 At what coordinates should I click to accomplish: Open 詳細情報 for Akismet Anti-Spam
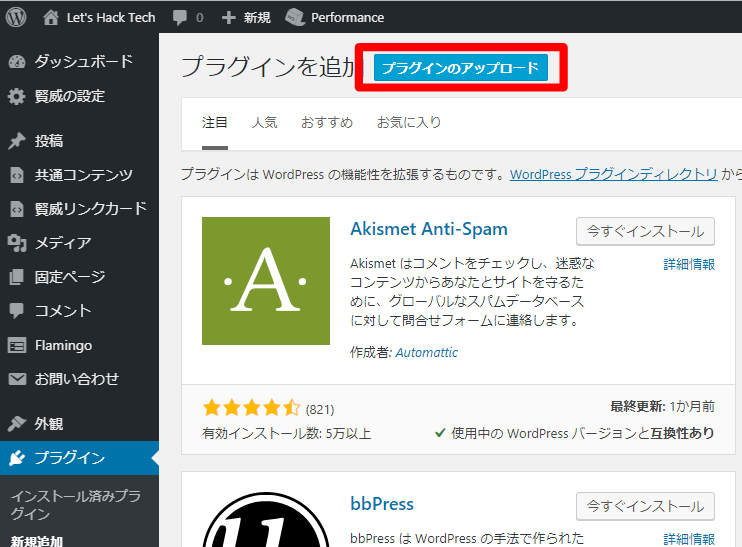point(689,264)
